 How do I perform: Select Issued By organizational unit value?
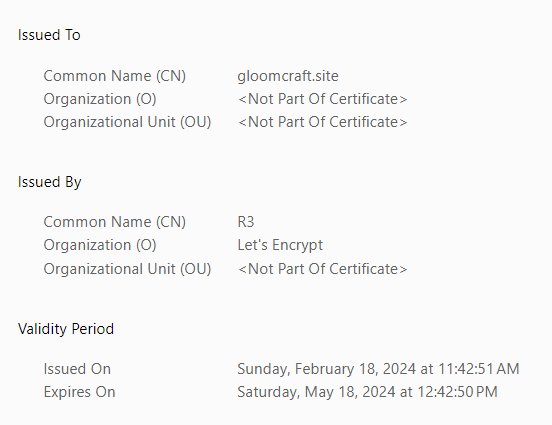coord(322,269)
